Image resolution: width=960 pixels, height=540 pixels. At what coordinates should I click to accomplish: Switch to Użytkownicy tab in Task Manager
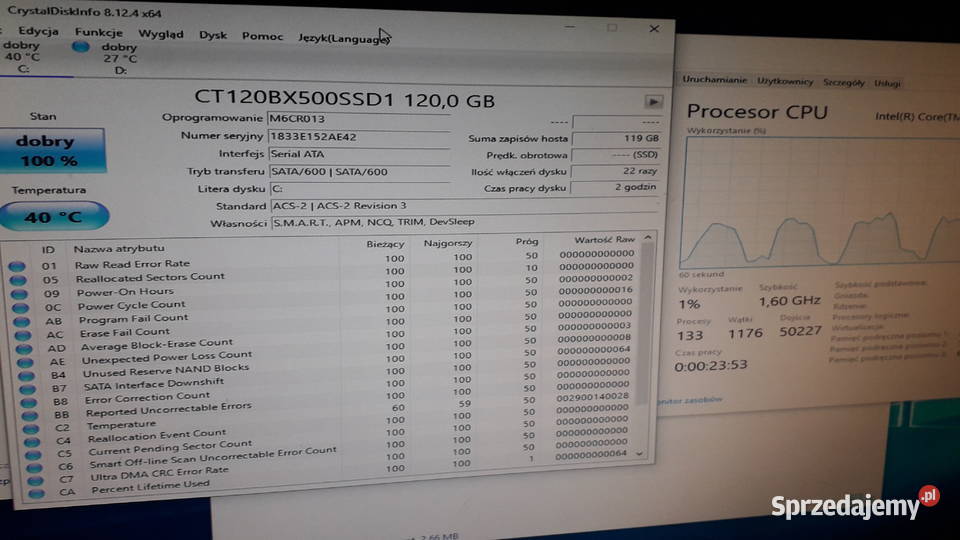pyautogui.click(x=785, y=81)
